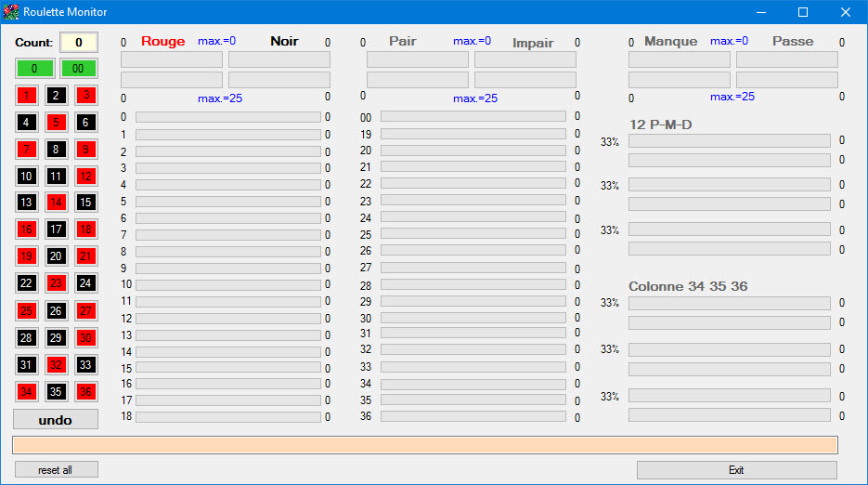The image size is (868, 485).
Task: Click the Rouge label
Action: (x=162, y=42)
